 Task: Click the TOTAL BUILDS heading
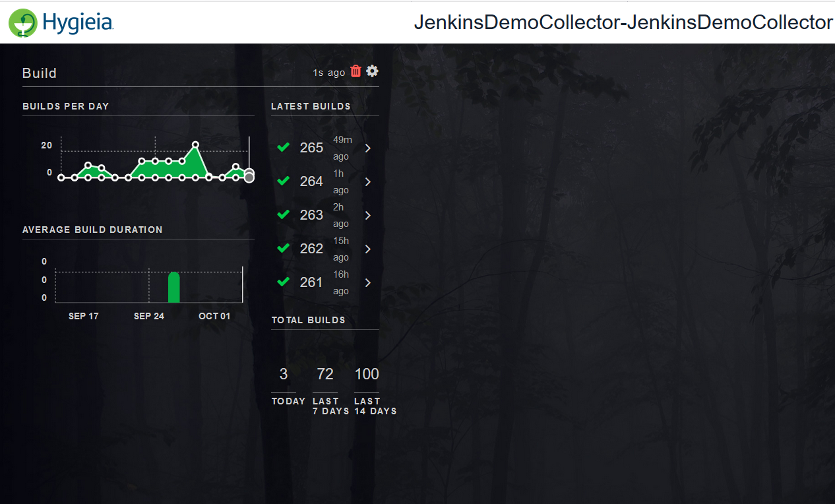pos(308,320)
